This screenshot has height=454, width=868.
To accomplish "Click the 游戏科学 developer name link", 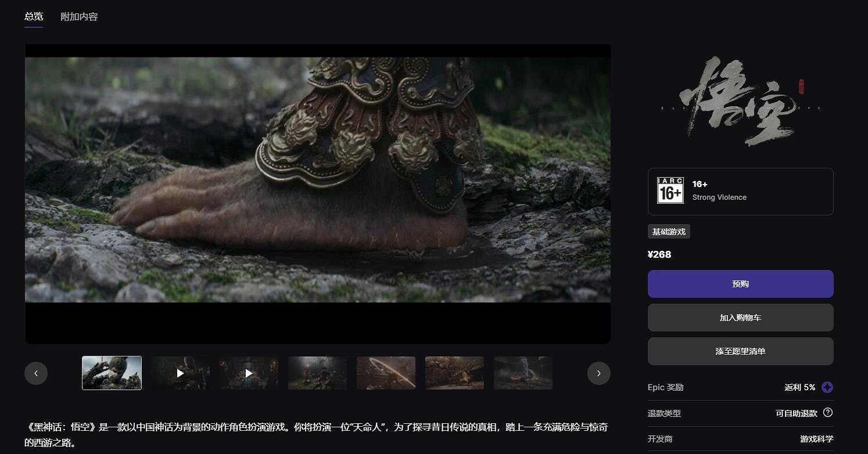I will click(x=816, y=439).
